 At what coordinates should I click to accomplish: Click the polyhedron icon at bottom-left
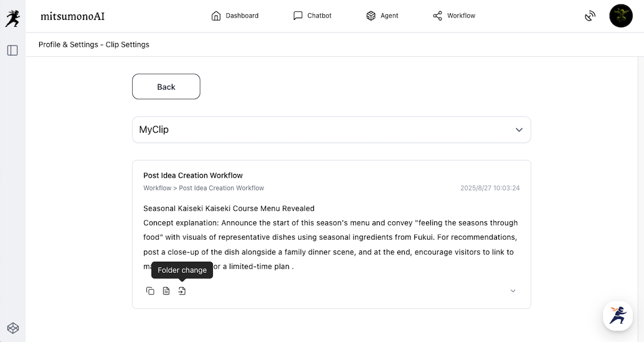coord(12,328)
